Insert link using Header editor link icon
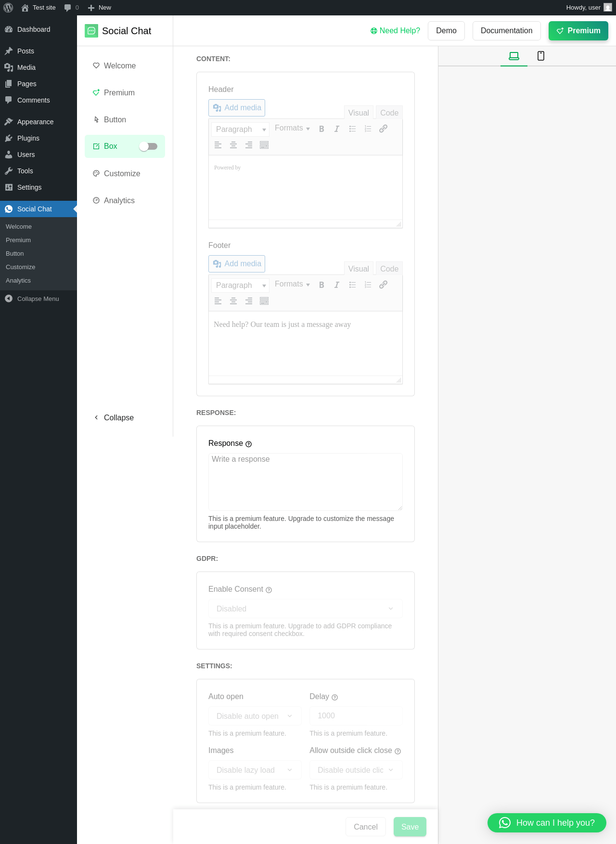The image size is (616, 844). (x=383, y=129)
